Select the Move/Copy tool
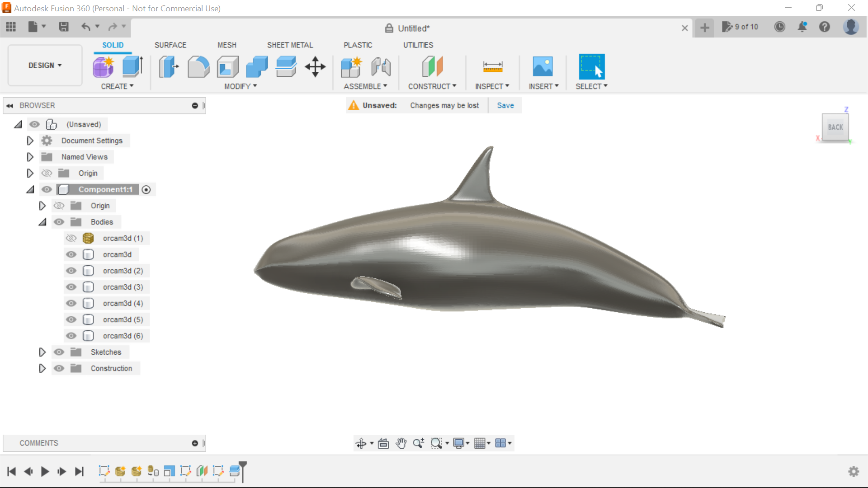 [315, 66]
